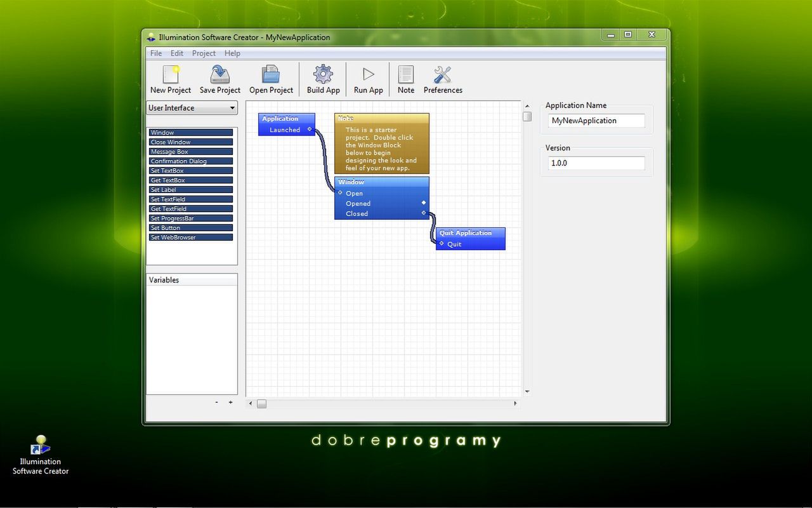Select the Close Window block
The image size is (812, 508).
pyautogui.click(x=191, y=142)
